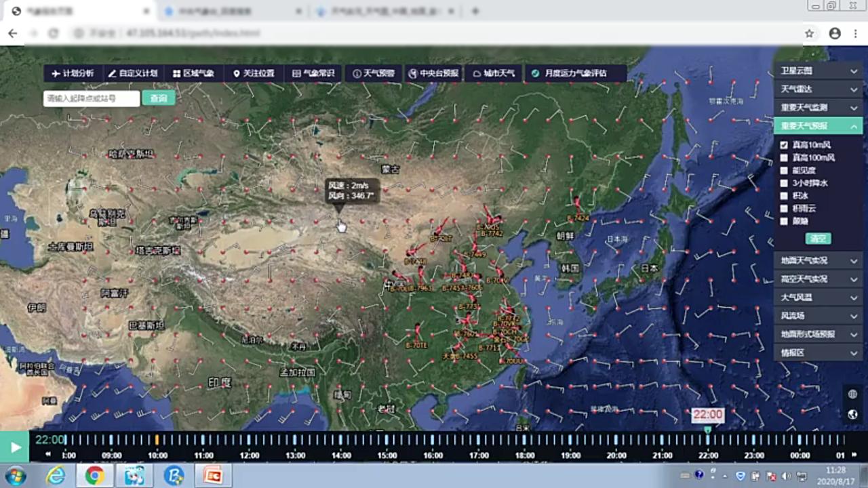Focus the airport or station search field

pyautogui.click(x=92, y=98)
